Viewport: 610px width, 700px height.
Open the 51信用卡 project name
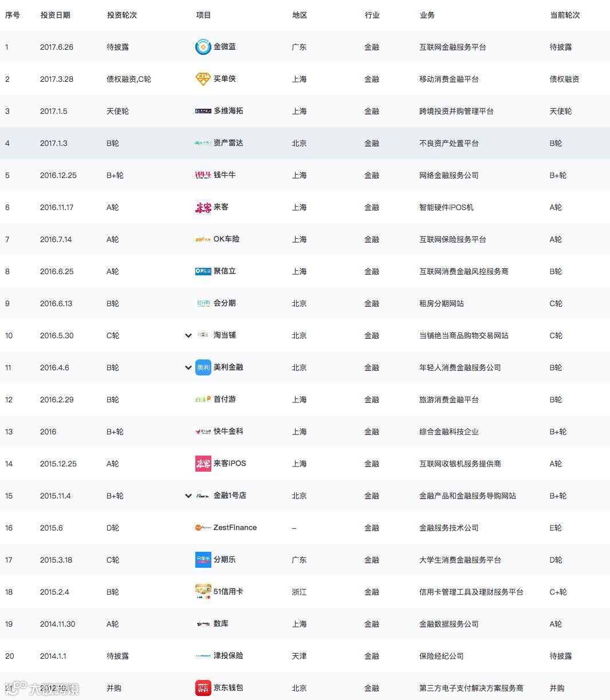(229, 592)
